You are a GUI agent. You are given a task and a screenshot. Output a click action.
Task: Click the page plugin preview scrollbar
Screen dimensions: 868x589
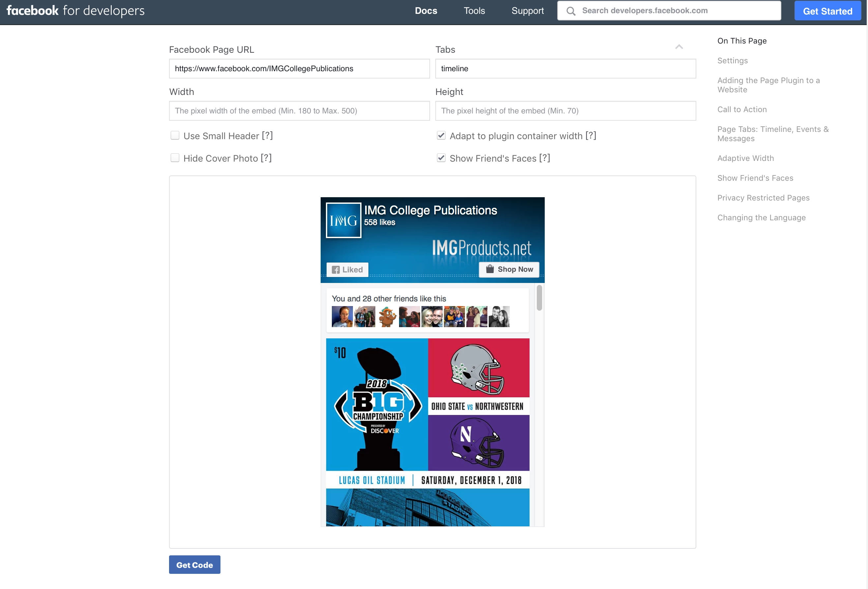pos(539,298)
